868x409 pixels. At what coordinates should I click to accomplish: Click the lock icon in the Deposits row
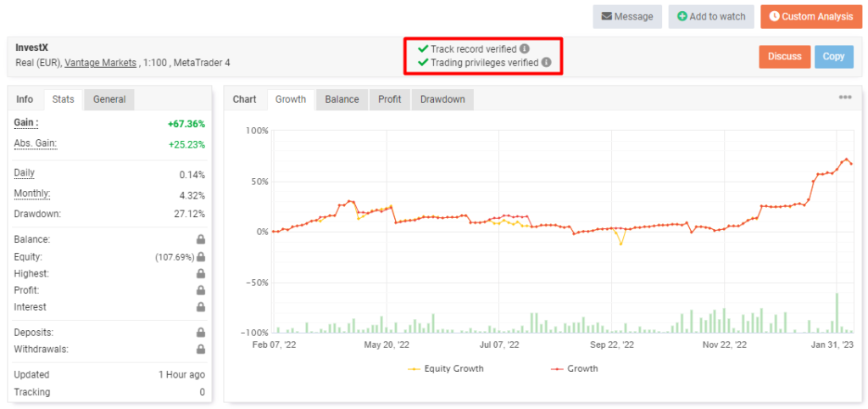click(x=201, y=332)
